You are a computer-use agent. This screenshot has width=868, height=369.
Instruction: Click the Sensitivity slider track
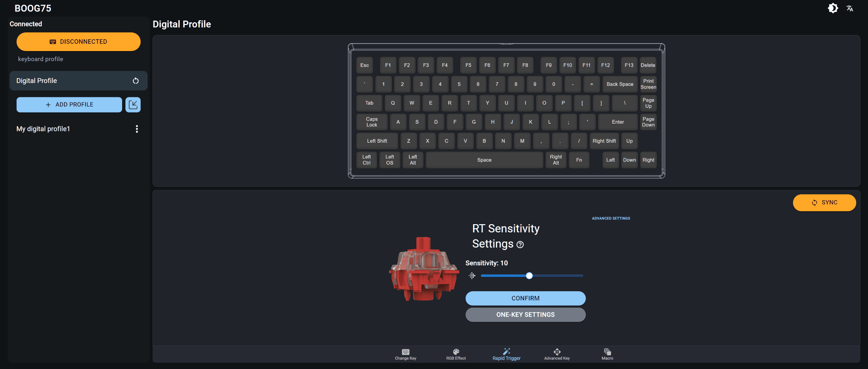[532, 276]
